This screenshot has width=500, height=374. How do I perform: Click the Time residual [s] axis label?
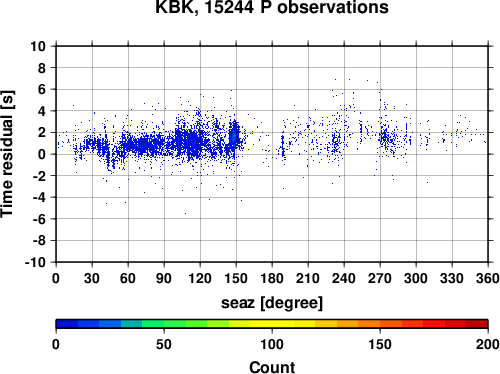click(x=7, y=154)
